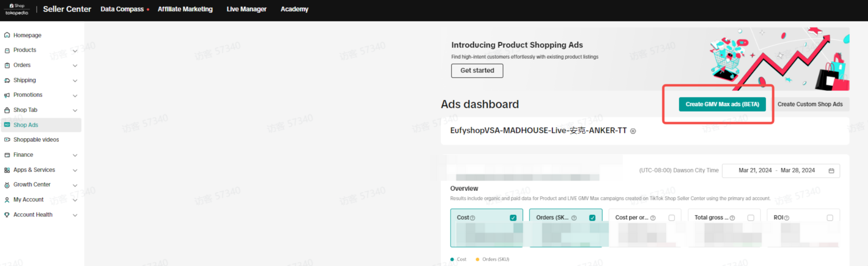Click the Shoppable videos sidebar icon

coord(7,140)
